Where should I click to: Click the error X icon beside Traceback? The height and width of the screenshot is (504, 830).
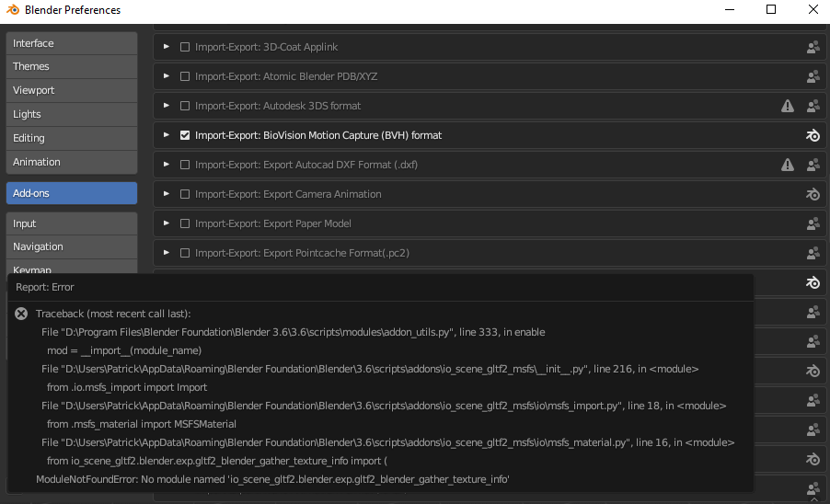[21, 314]
